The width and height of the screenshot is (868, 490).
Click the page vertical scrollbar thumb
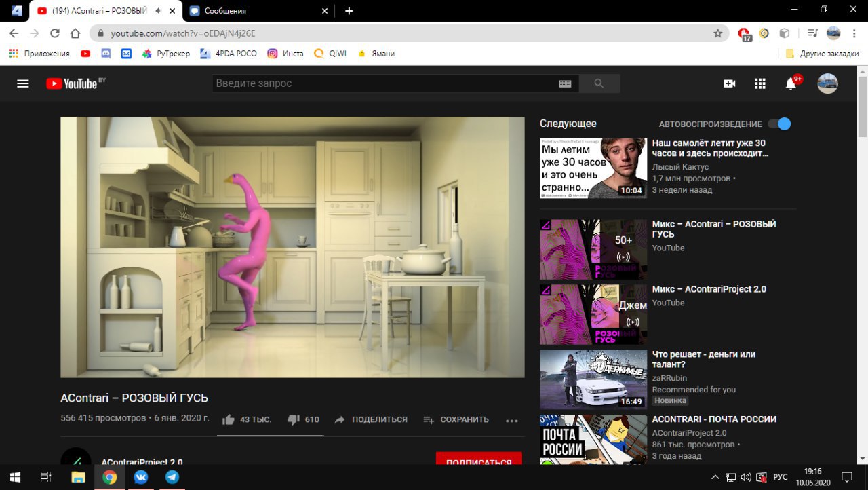click(862, 106)
